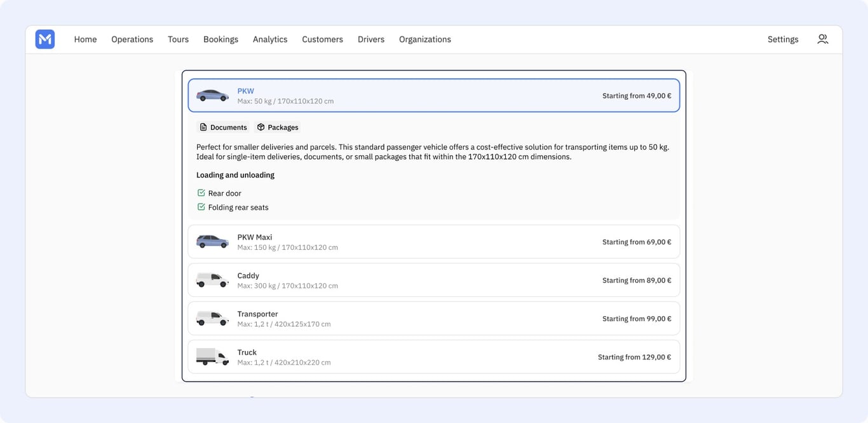This screenshot has width=868, height=423.
Task: Click the blue M logo icon
Action: tap(45, 39)
